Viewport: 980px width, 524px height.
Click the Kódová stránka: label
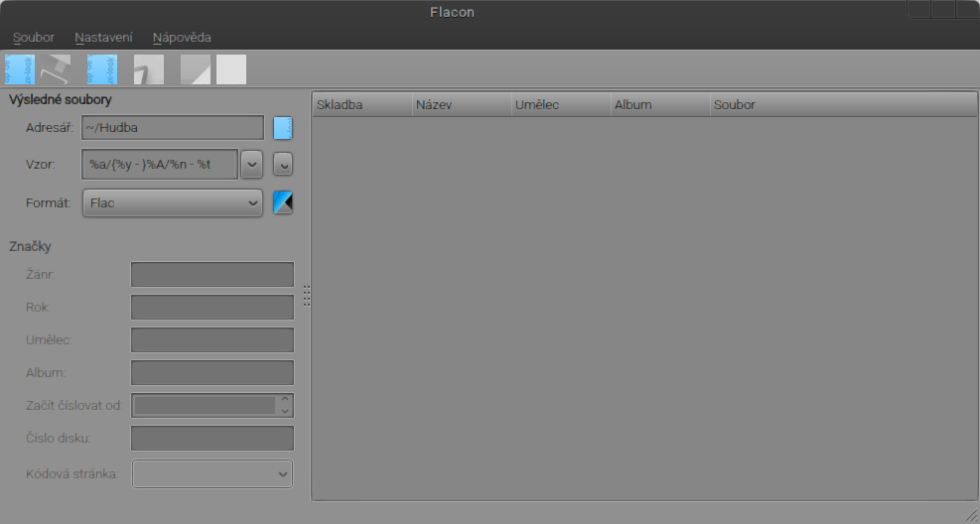point(71,474)
